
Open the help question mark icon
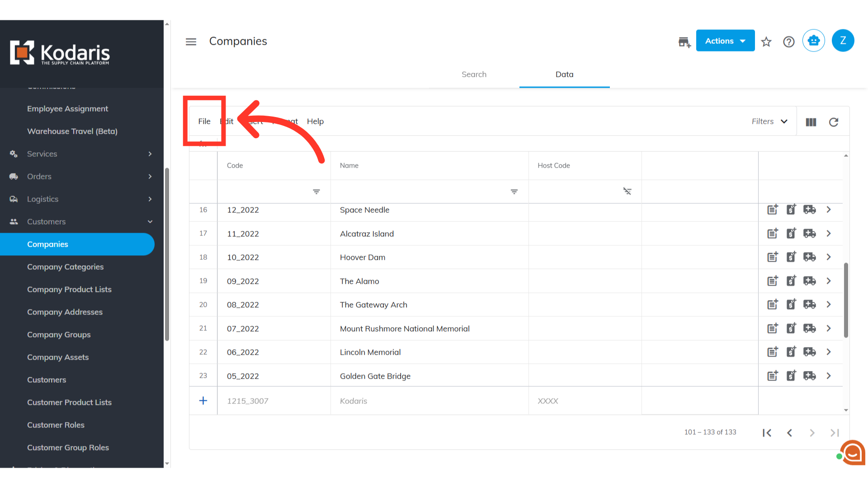789,42
